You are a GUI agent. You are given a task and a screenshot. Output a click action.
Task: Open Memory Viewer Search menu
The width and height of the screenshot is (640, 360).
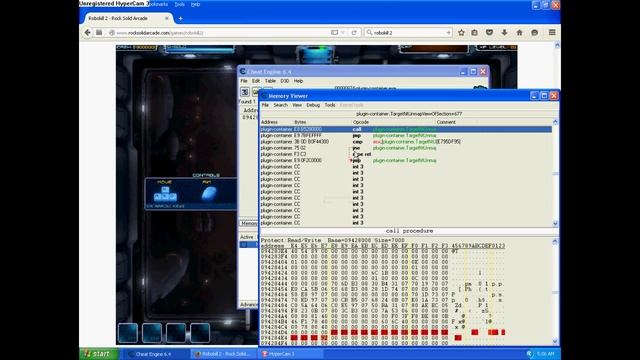click(x=280, y=105)
